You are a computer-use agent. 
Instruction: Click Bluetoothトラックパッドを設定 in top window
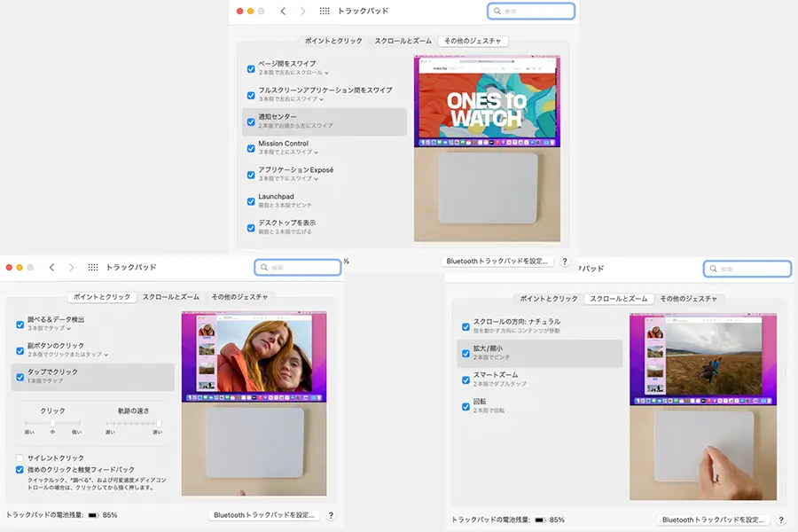pos(497,262)
